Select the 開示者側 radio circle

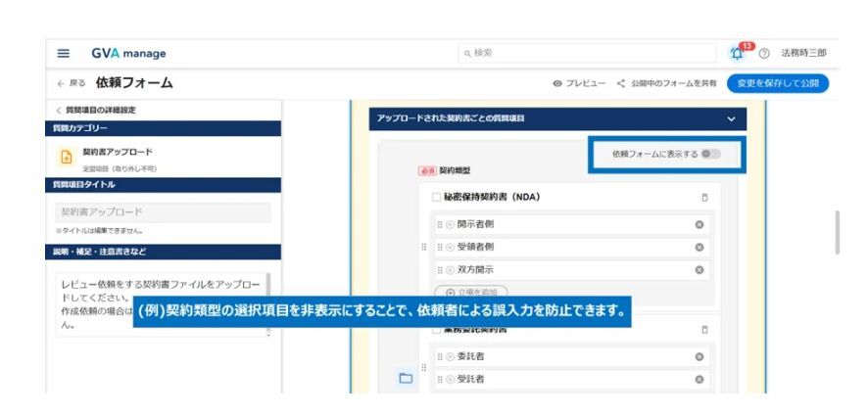(x=450, y=224)
